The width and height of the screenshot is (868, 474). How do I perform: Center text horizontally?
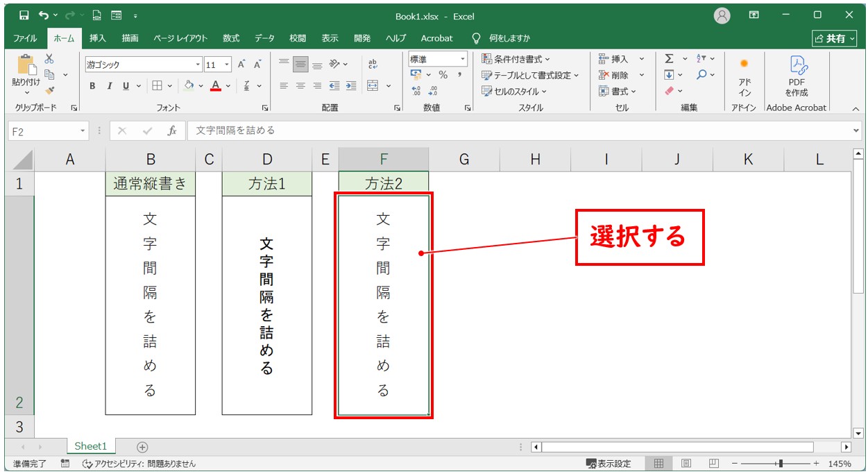[300, 86]
